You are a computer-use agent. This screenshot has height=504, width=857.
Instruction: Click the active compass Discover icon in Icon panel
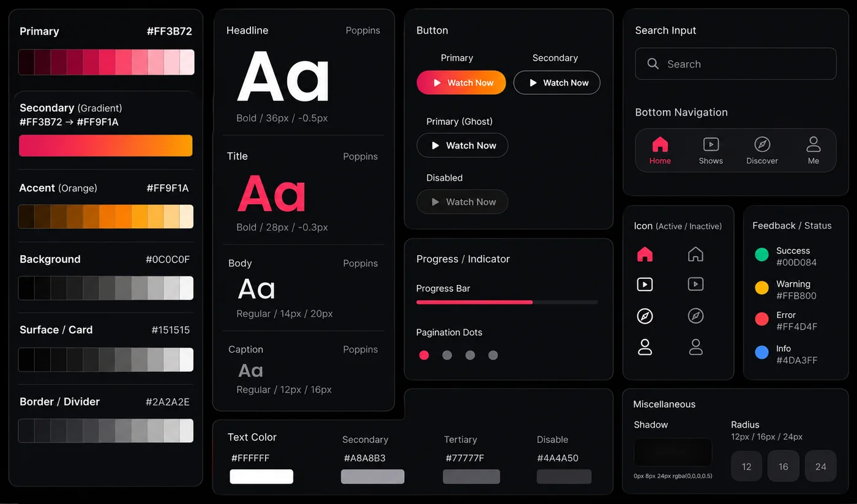point(645,316)
